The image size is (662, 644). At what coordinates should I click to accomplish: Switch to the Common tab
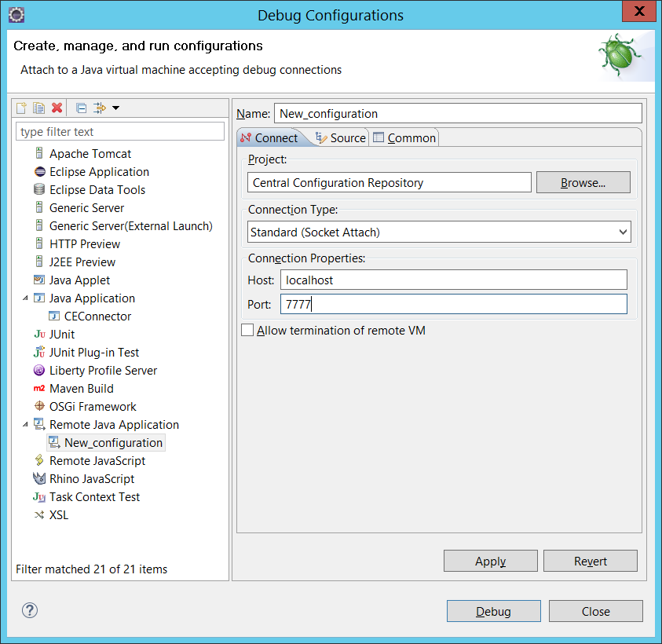tap(404, 137)
